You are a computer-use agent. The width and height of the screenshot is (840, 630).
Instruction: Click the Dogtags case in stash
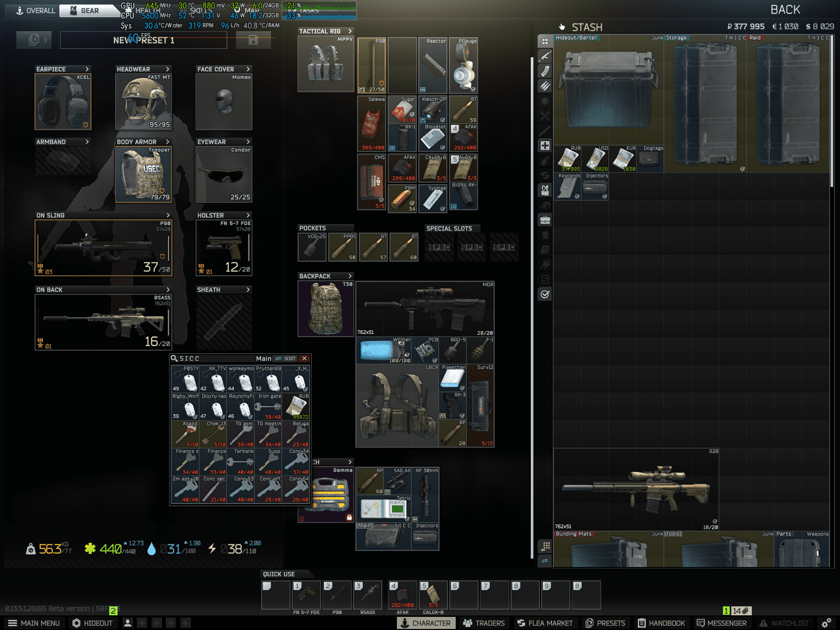[650, 159]
